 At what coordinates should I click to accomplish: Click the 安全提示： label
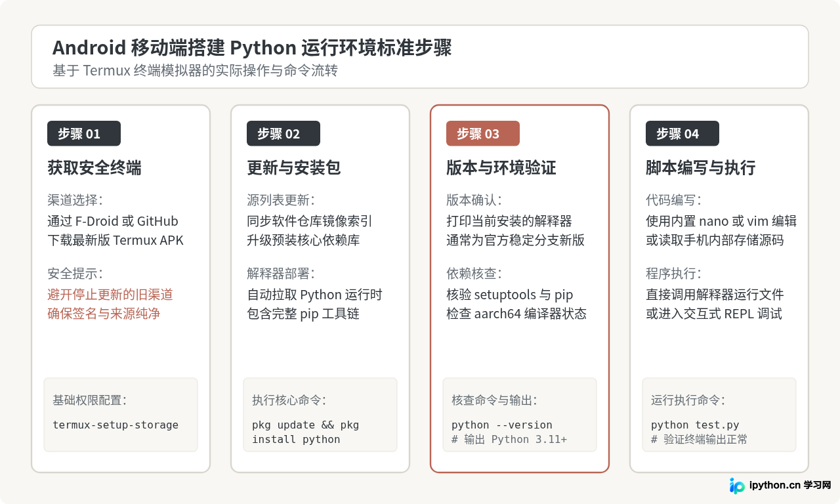point(75,274)
